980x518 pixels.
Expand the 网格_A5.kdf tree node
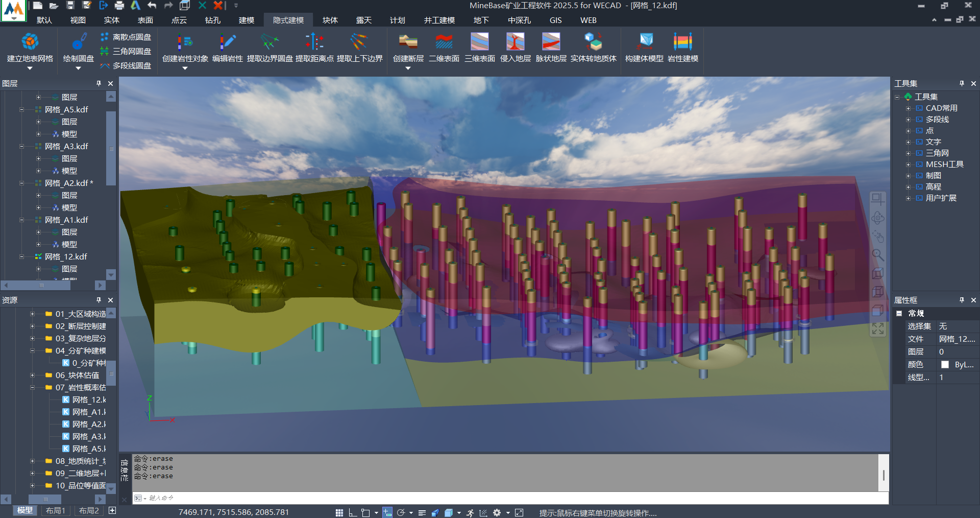22,110
